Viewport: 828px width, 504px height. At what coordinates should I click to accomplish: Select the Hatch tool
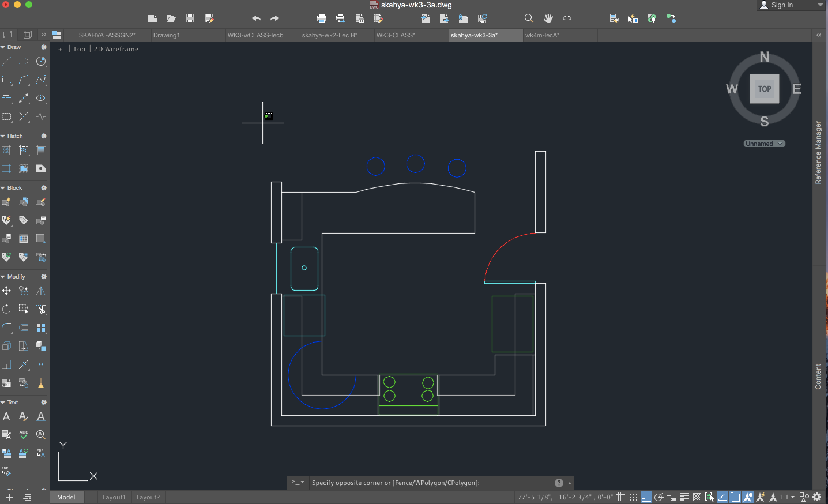point(6,151)
